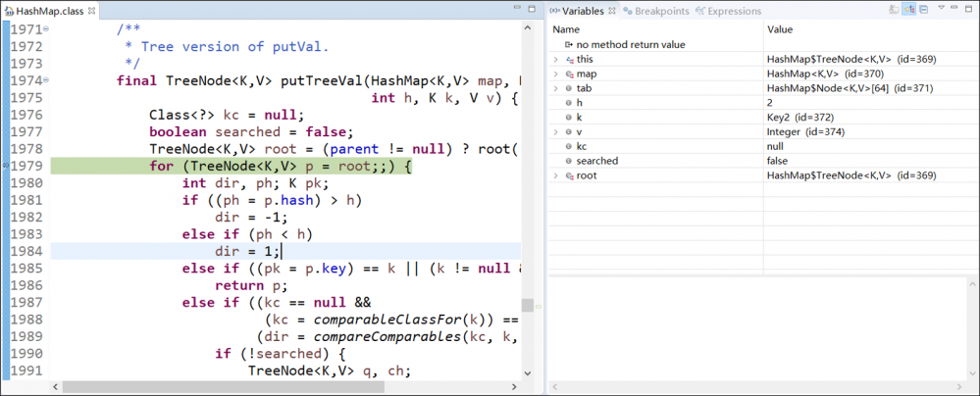Select 'no method return value' row
This screenshot has height=396, width=980.
[762, 45]
